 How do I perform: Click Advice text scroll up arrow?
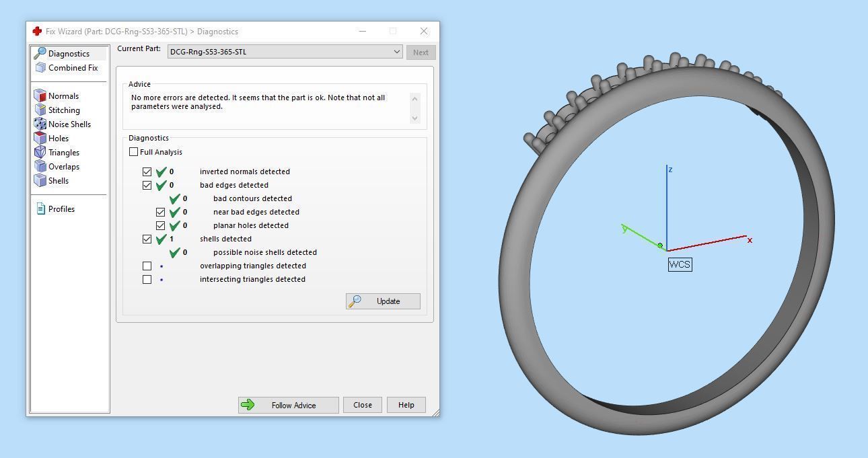tap(414, 99)
